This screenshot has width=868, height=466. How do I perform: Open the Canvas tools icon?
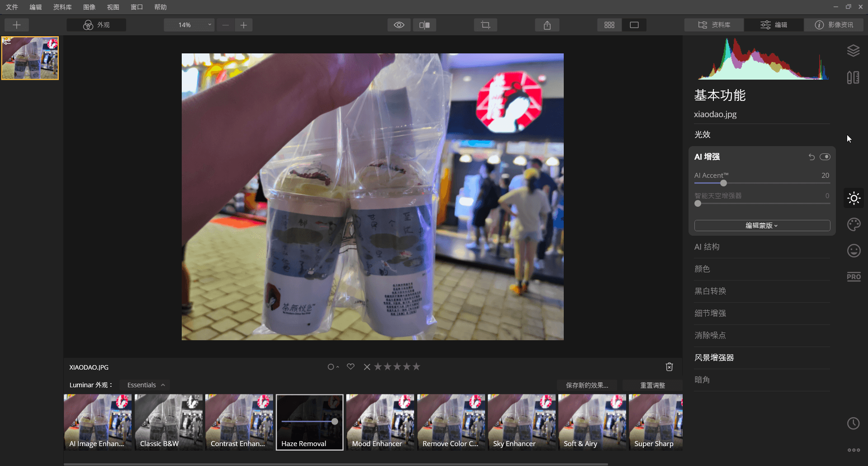pos(853,77)
